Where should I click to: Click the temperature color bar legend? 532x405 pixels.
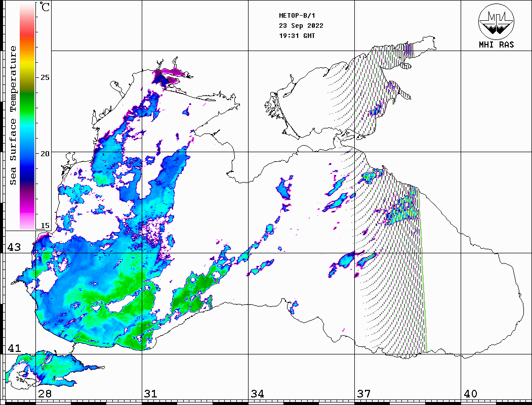pos(27,116)
